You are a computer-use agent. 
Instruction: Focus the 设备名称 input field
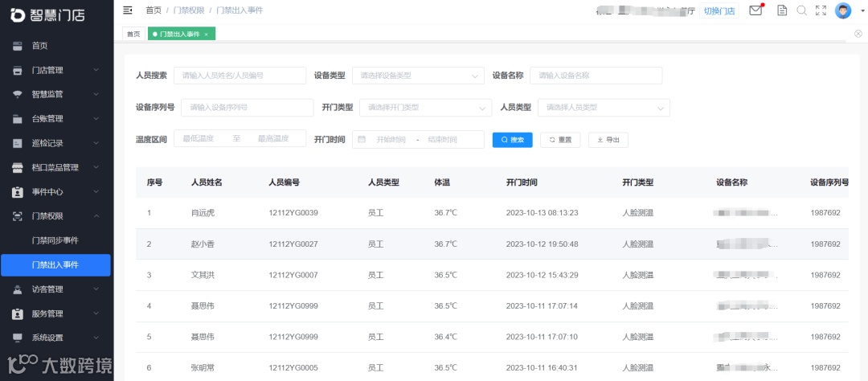[596, 76]
